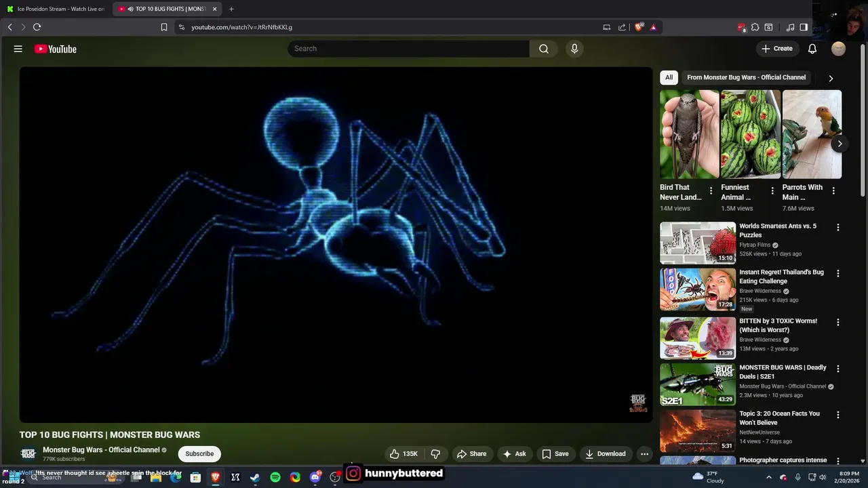The height and width of the screenshot is (488, 868).
Task: Start voice search with the microphone
Action: [x=574, y=49]
